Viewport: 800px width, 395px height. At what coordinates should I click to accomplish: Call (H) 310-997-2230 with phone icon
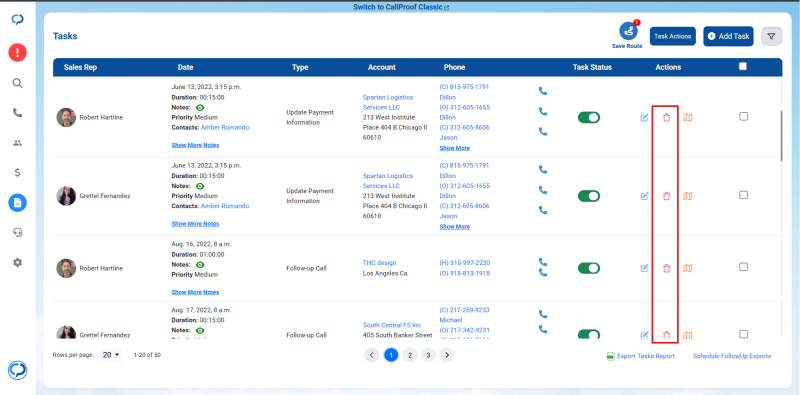pyautogui.click(x=543, y=262)
